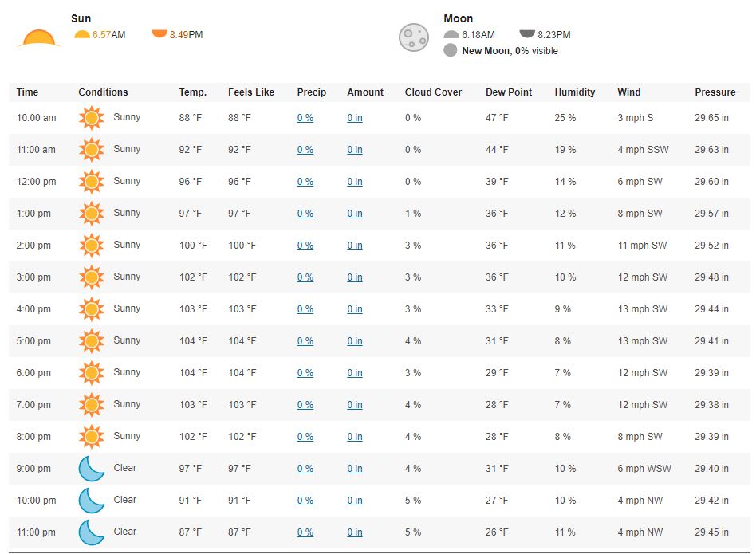Click the New Moon phase circle icon
Image resolution: width=756 pixels, height=554 pixels.
tap(451, 50)
